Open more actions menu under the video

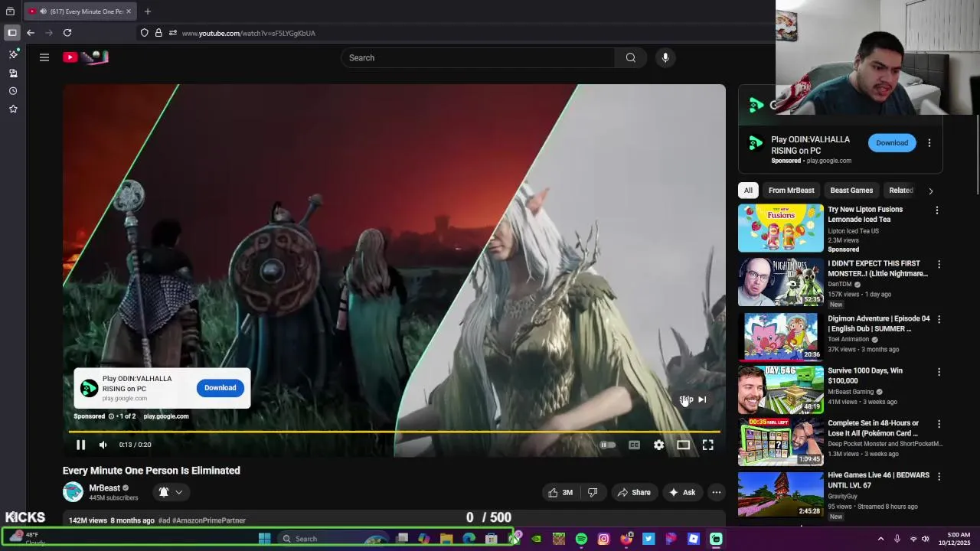click(716, 492)
